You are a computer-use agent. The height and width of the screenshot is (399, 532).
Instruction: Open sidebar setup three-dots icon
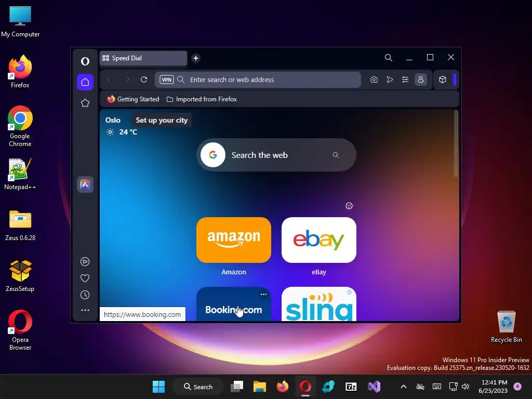[x=85, y=310]
